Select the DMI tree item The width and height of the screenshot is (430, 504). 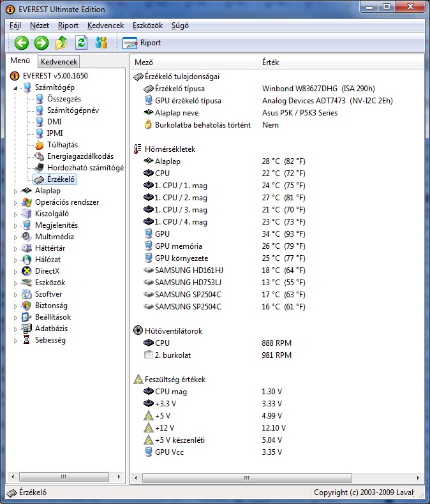tap(54, 122)
